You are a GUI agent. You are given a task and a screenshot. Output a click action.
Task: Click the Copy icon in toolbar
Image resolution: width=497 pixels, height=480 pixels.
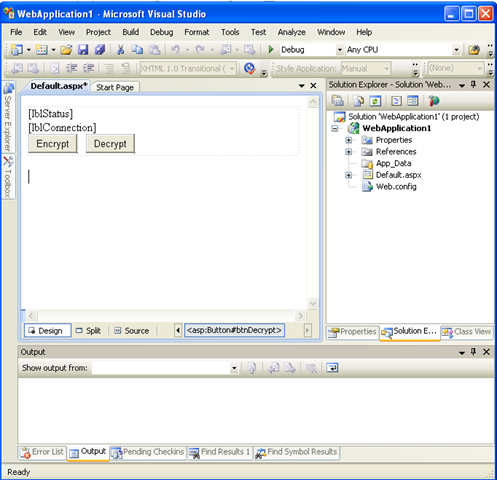[137, 50]
